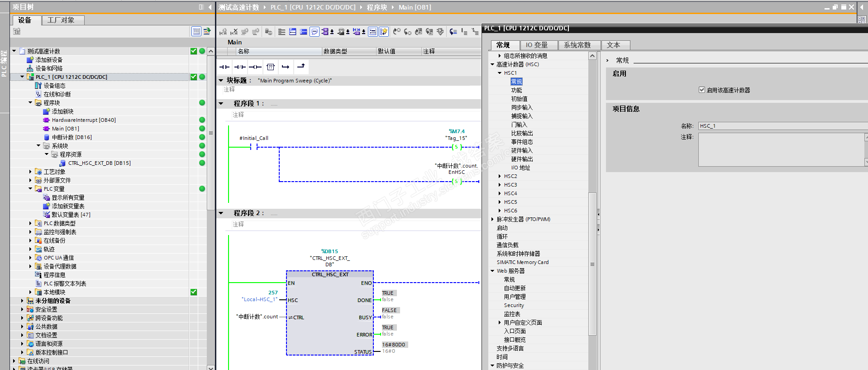Viewport: 868px width, 370px height.
Task: Insert a normally open contact
Action: pyautogui.click(x=224, y=67)
